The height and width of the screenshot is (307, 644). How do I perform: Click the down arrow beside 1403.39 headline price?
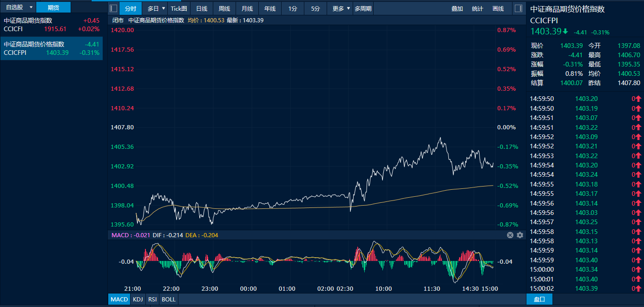point(565,32)
